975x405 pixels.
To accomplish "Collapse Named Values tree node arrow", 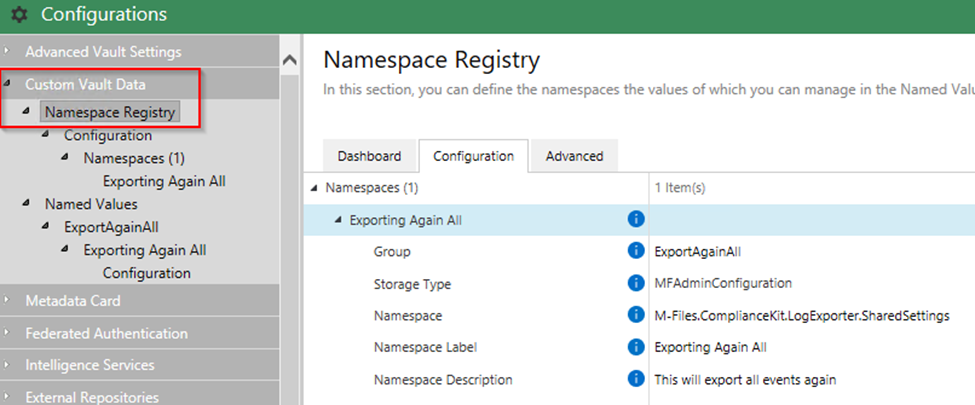I will [25, 203].
